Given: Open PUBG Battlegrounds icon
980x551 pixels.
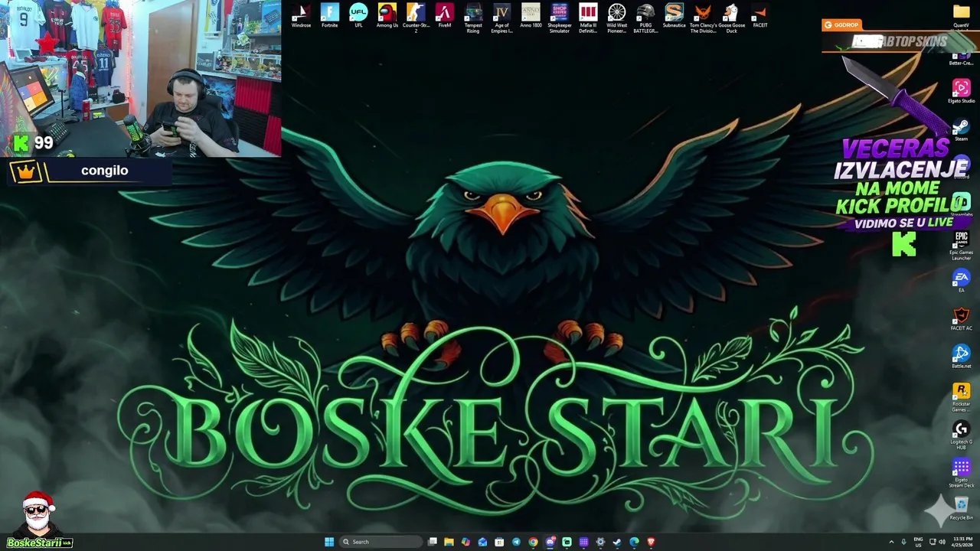Looking at the screenshot, I should 645,17.
